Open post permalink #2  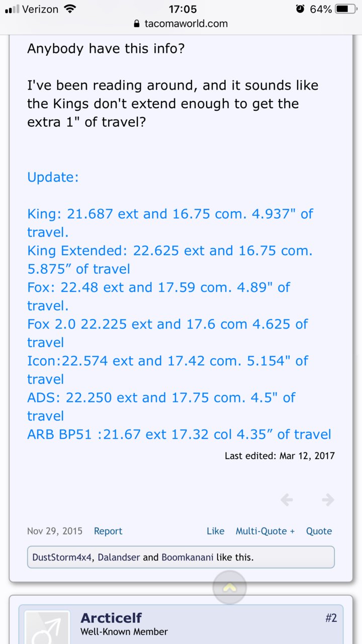pyautogui.click(x=331, y=618)
